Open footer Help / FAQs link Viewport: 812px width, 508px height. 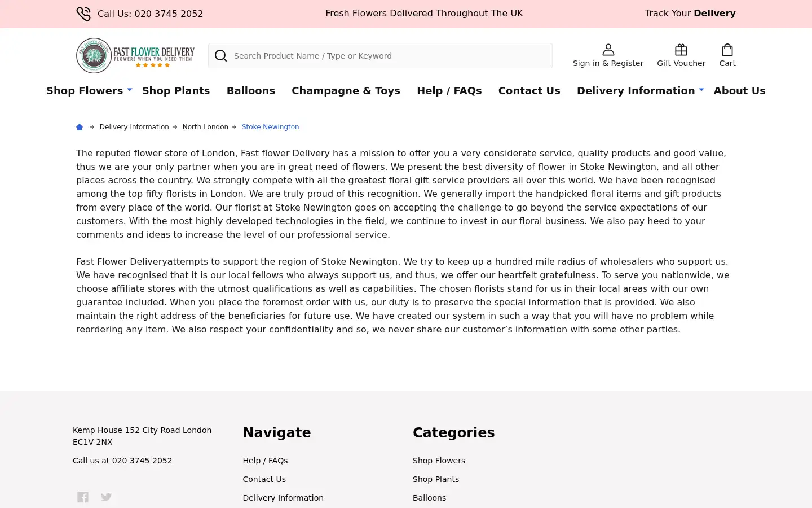[x=265, y=461]
